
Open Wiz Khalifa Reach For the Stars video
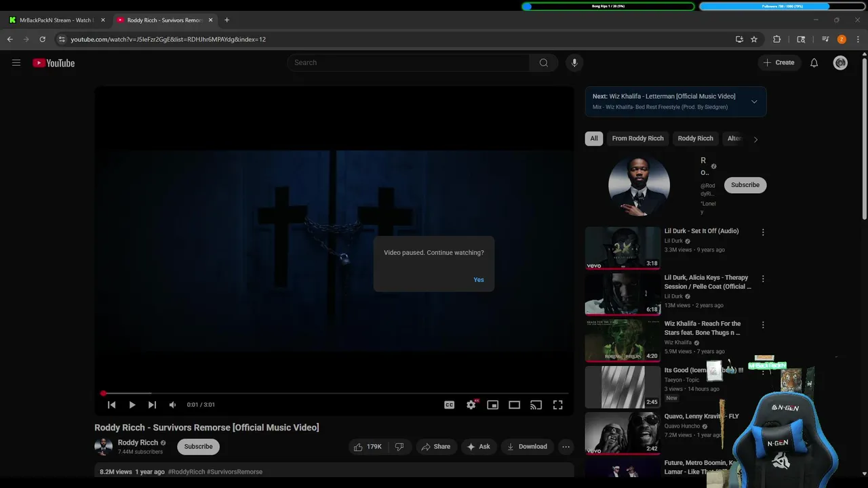click(x=623, y=341)
